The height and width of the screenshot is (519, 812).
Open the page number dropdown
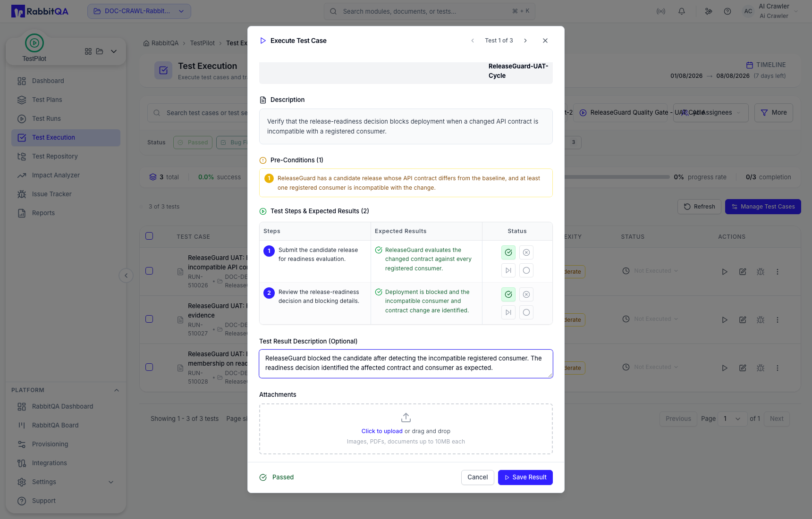[x=733, y=419]
